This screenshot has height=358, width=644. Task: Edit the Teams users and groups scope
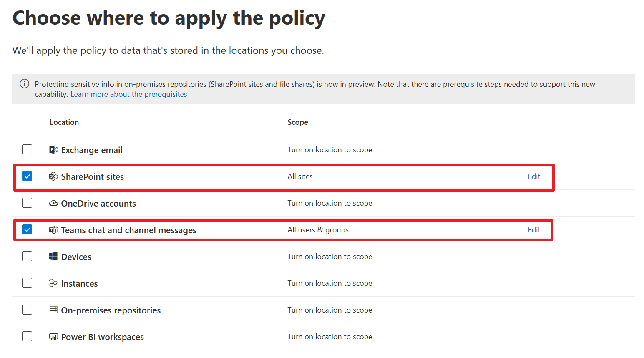pos(534,229)
